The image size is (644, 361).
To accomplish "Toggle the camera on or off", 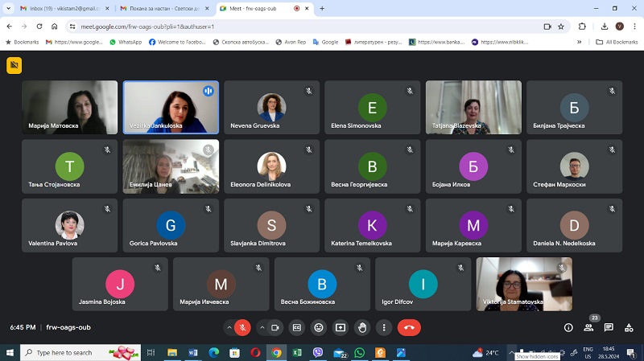I will tap(276, 327).
